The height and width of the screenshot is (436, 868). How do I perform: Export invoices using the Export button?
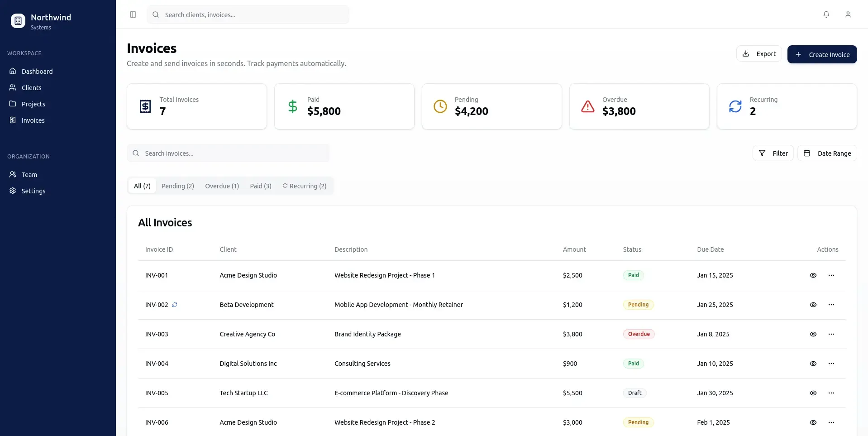click(759, 53)
